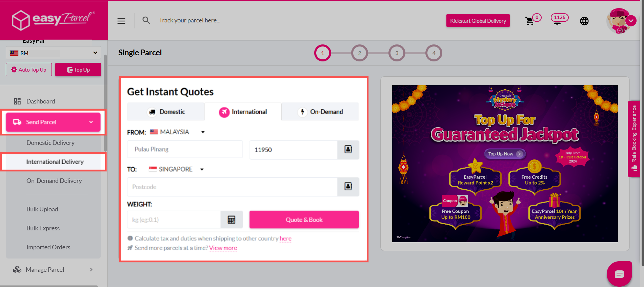Click the Top Up Now banner button
Viewport: 644px width, 287px height.
505,154
